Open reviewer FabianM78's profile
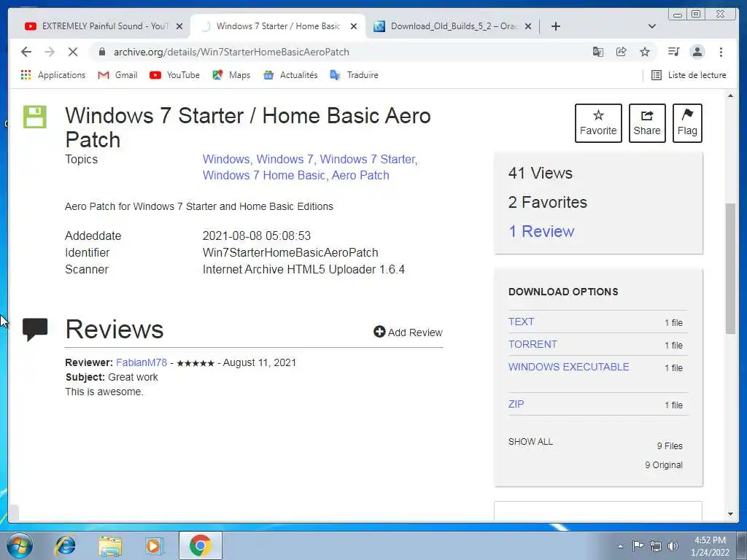Image resolution: width=747 pixels, height=560 pixels. (142, 362)
